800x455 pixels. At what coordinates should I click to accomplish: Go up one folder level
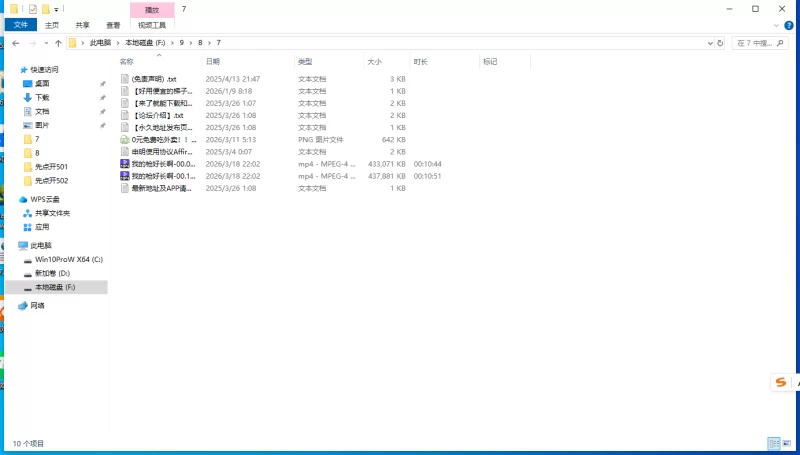(x=58, y=43)
